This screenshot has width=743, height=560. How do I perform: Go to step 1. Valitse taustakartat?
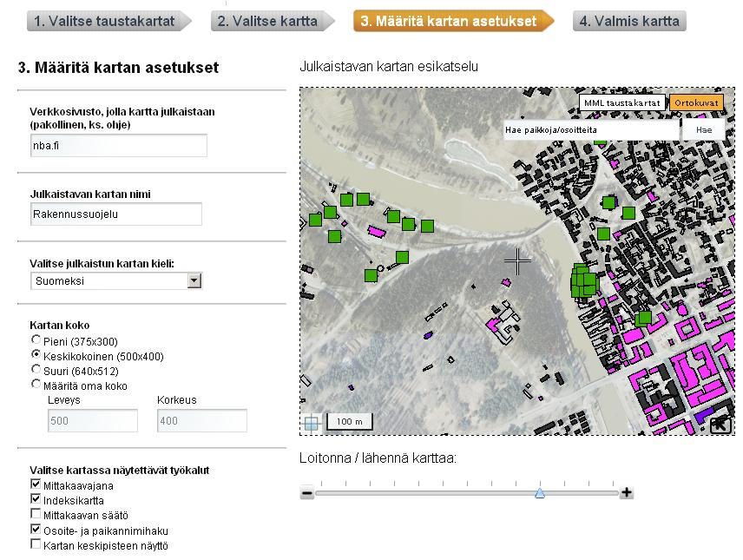click(x=108, y=21)
